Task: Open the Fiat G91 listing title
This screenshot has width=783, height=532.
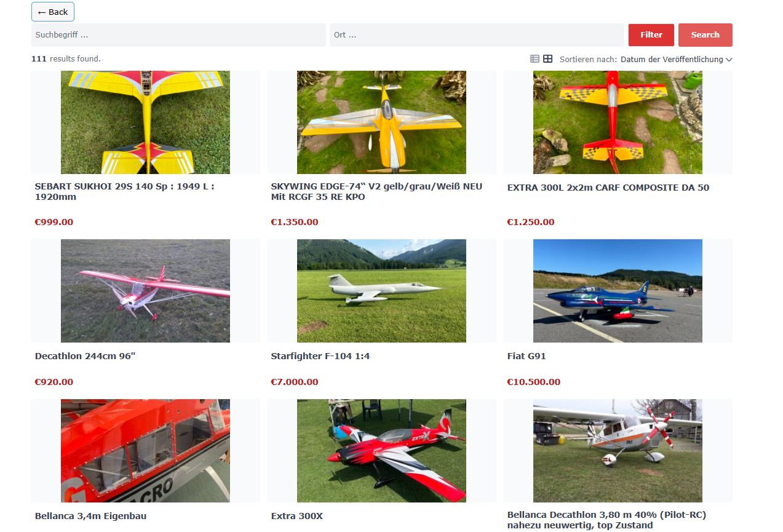Action: (x=527, y=356)
